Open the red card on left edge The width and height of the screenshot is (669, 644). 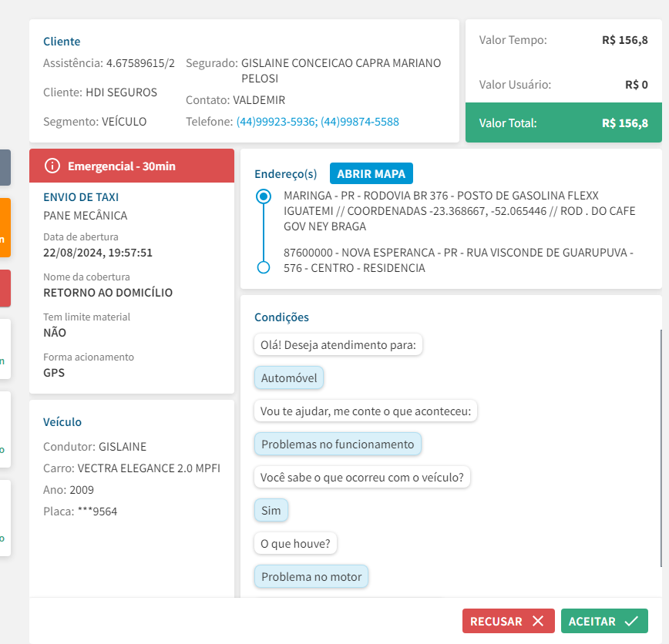[5, 288]
